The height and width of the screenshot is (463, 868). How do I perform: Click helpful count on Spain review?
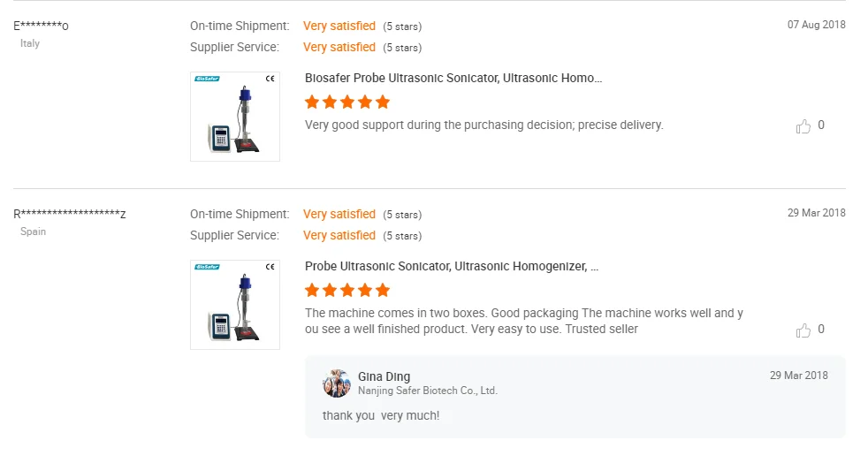[821, 330]
